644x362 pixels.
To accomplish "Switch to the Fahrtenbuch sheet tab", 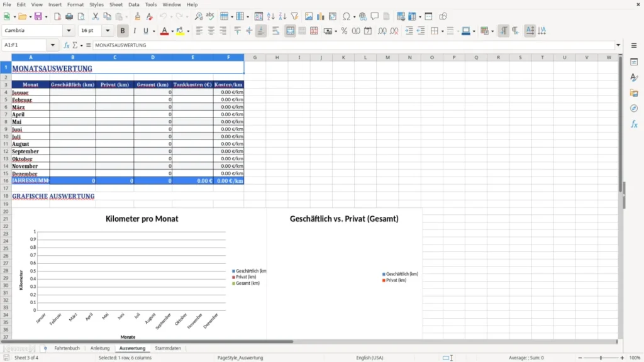I will click(x=67, y=348).
